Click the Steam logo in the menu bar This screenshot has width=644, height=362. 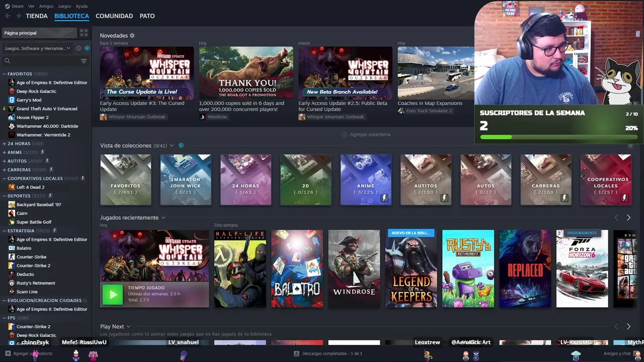[x=7, y=6]
